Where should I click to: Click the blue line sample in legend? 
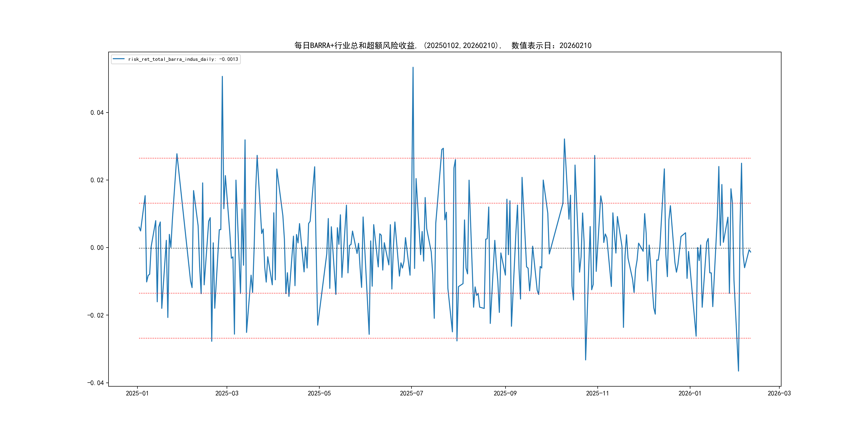pyautogui.click(x=119, y=59)
